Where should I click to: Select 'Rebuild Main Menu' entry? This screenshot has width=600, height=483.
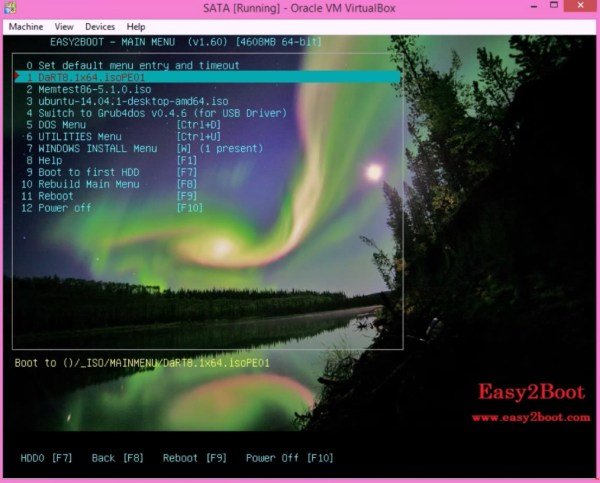pyautogui.click(x=109, y=184)
